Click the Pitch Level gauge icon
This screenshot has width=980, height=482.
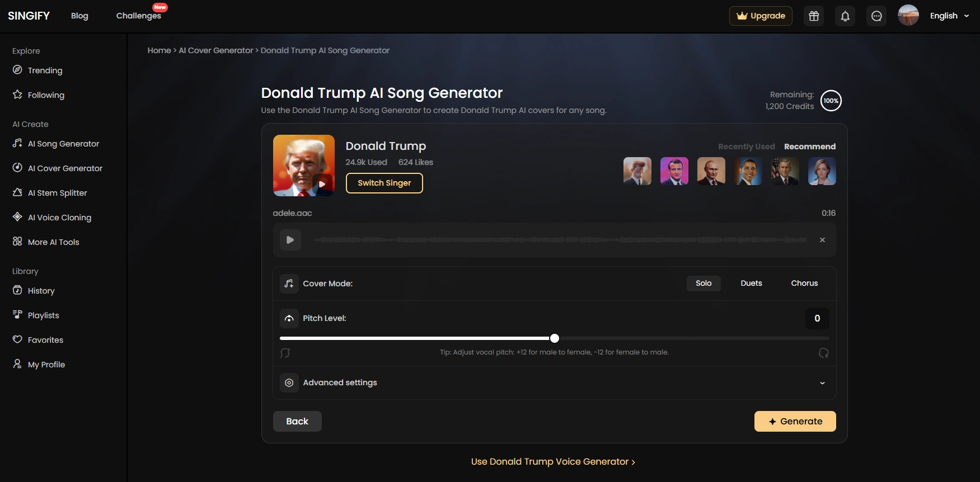[289, 318]
